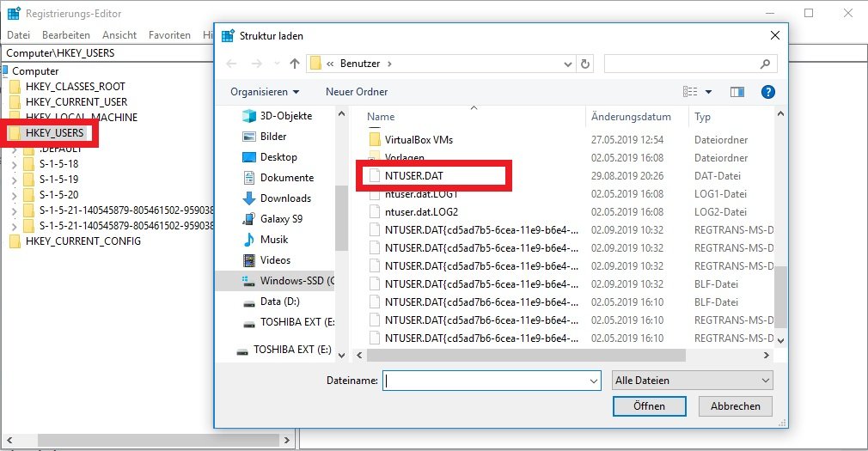The image size is (868, 451).
Task: Toggle the preview pane icon
Action: tap(737, 92)
